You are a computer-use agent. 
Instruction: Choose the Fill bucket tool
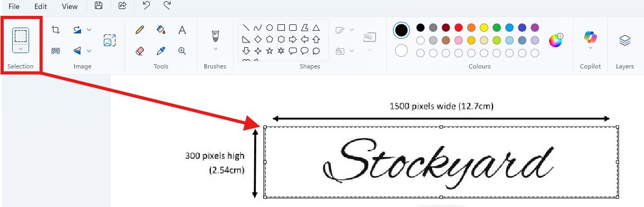tap(162, 30)
